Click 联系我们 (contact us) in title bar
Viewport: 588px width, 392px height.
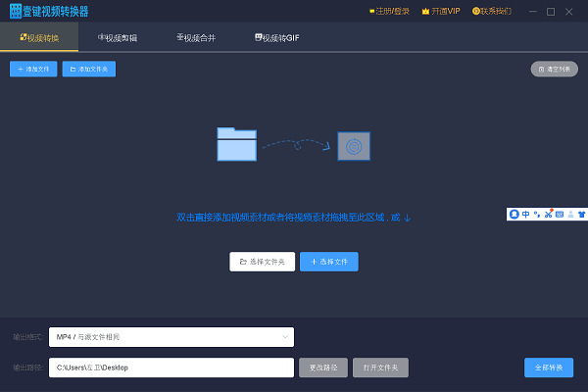tap(493, 11)
